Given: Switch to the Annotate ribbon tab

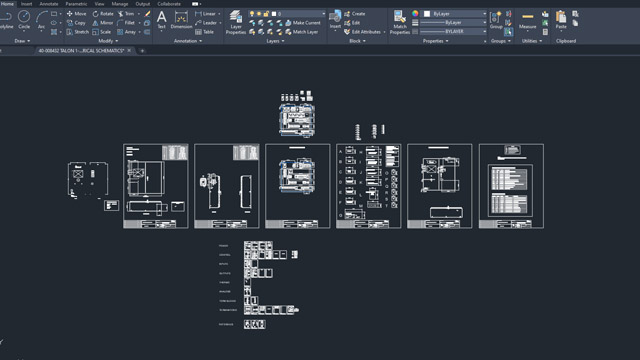Looking at the screenshot, I should (49, 4).
